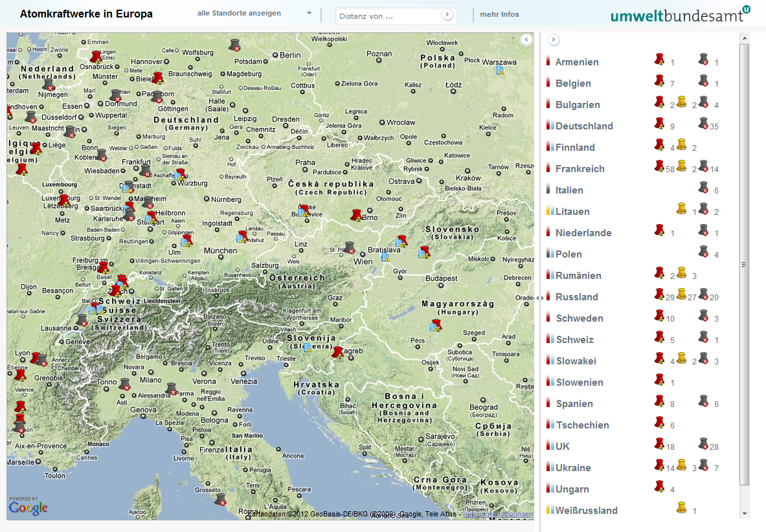Select Italien in the country list

point(569,190)
